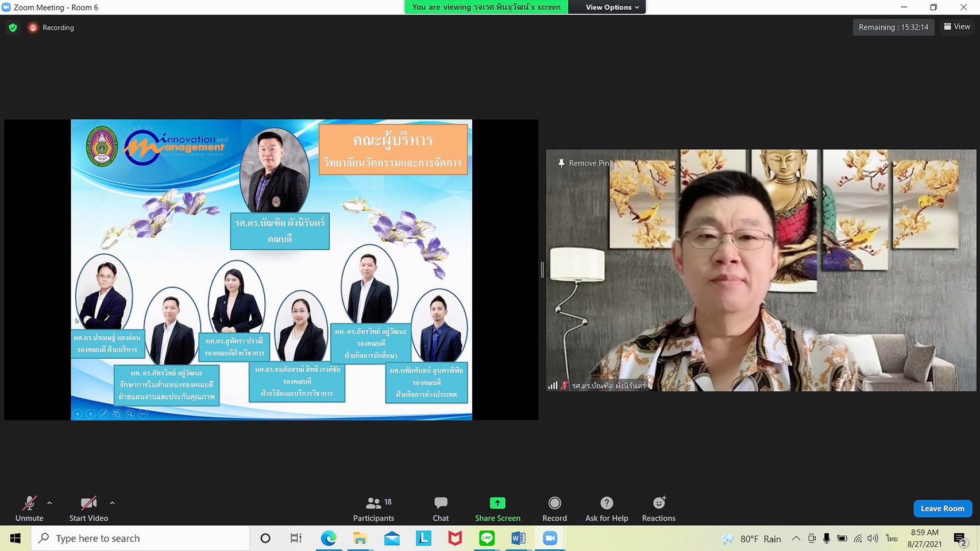Open Ask for Help
980x551 pixels.
[607, 509]
